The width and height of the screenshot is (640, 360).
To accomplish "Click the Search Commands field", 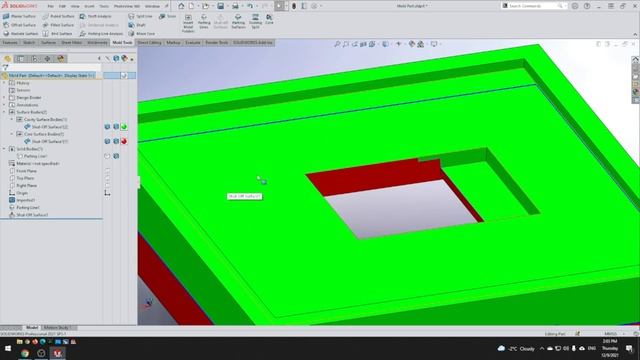I will pyautogui.click(x=533, y=6).
